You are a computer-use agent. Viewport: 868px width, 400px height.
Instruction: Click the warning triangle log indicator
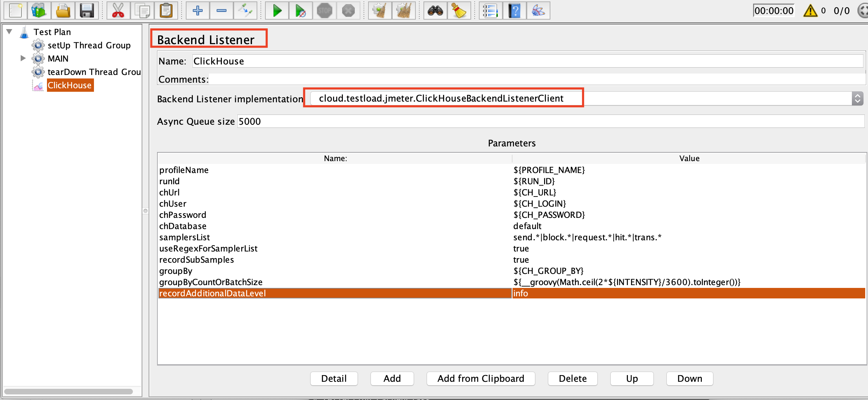point(810,11)
